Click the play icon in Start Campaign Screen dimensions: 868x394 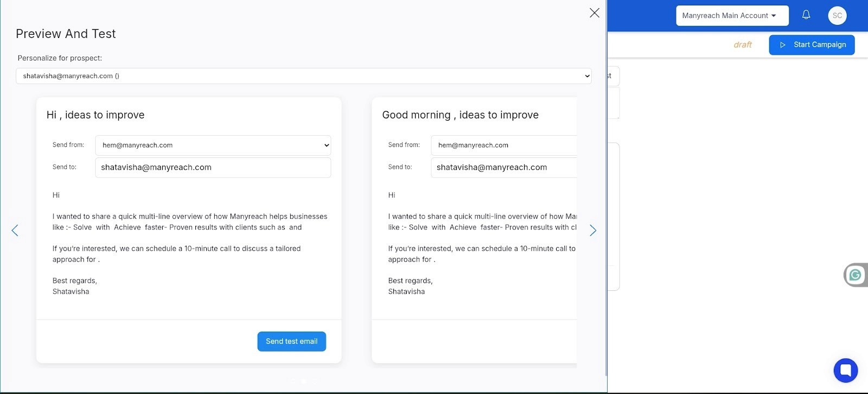click(x=783, y=45)
